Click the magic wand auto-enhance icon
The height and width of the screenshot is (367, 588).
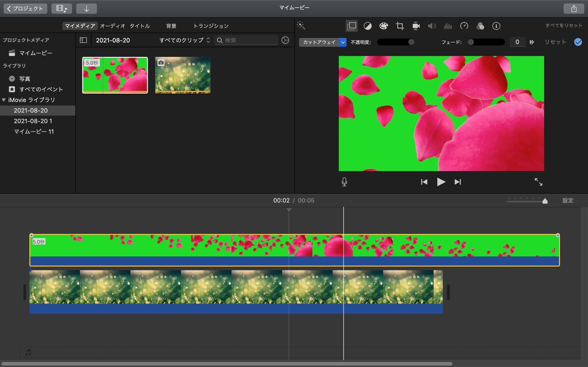click(x=301, y=25)
